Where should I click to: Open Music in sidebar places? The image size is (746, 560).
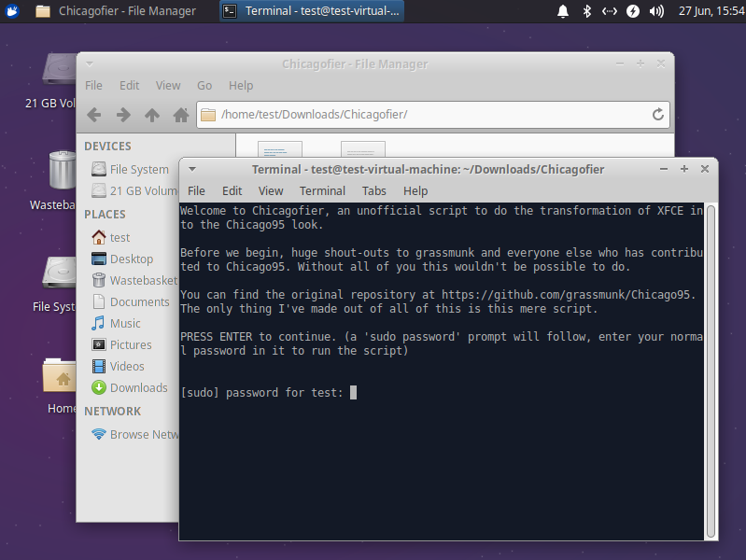click(116, 324)
